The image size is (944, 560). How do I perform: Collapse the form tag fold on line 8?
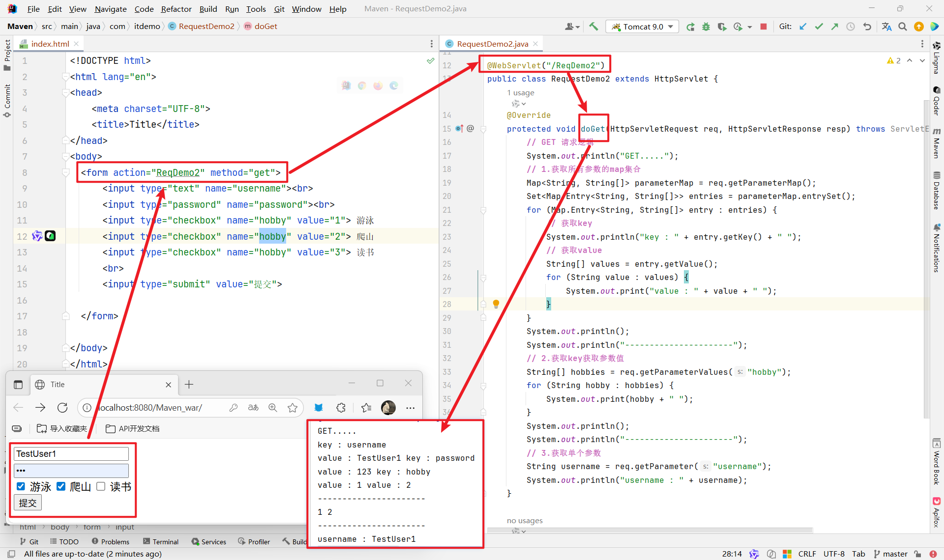(x=66, y=172)
